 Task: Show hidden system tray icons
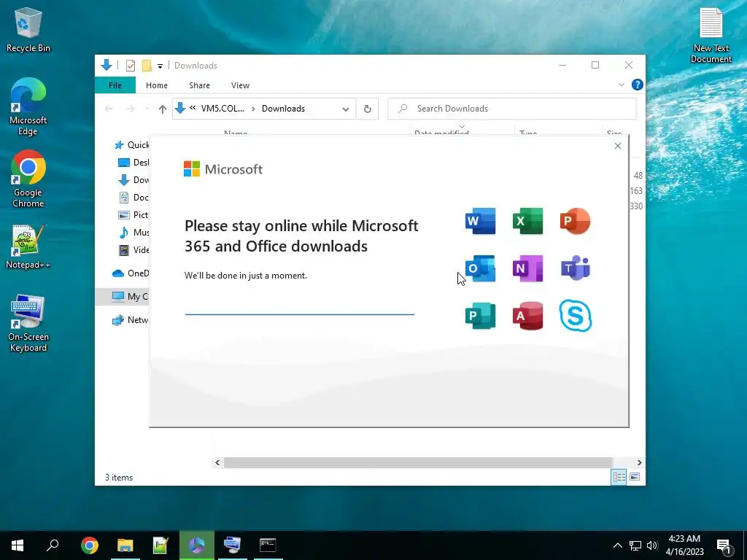(x=617, y=545)
